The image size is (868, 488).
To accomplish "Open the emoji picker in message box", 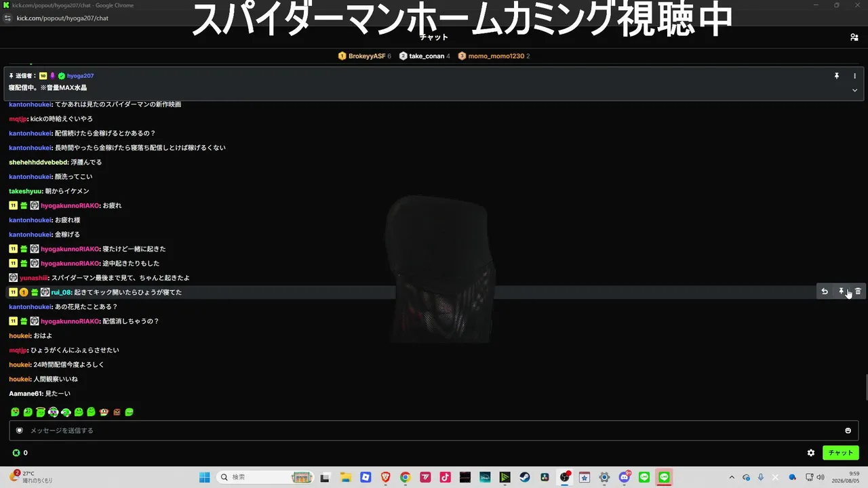I will click(848, 430).
